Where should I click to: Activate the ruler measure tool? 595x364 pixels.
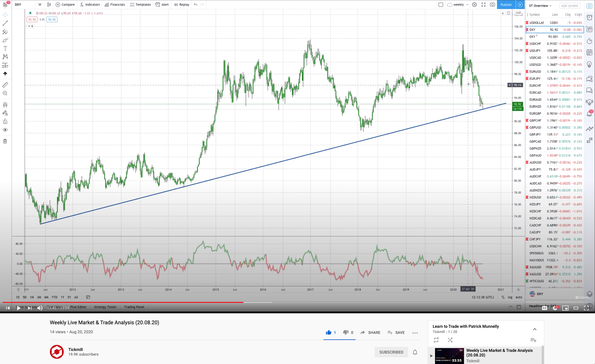[5, 85]
